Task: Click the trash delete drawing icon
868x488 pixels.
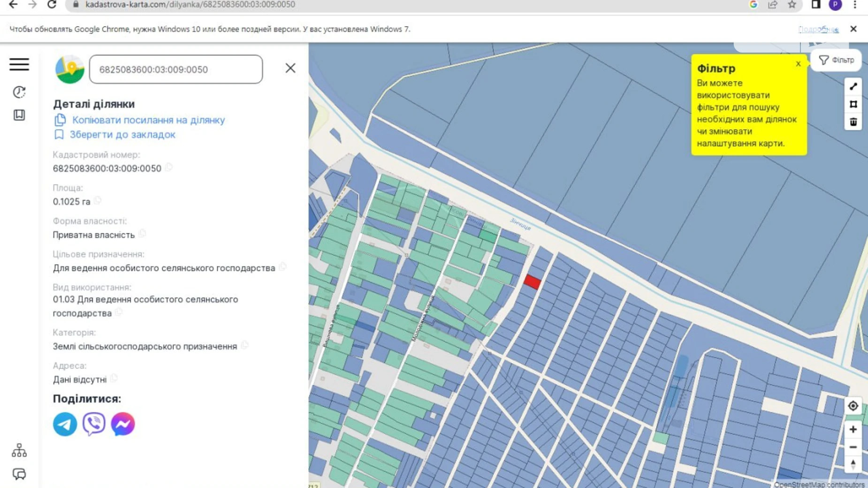Action: click(853, 122)
